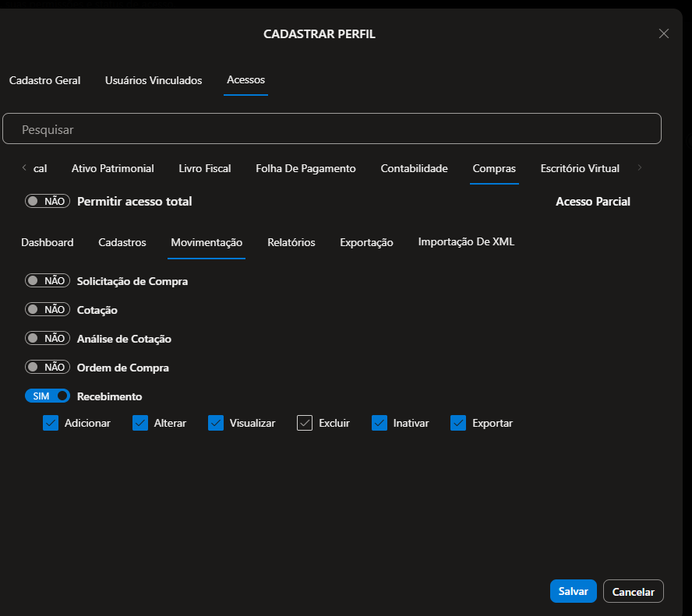Uncheck the Exportar checkbox
Screen dimensions: 692x616
pyautogui.click(x=458, y=423)
